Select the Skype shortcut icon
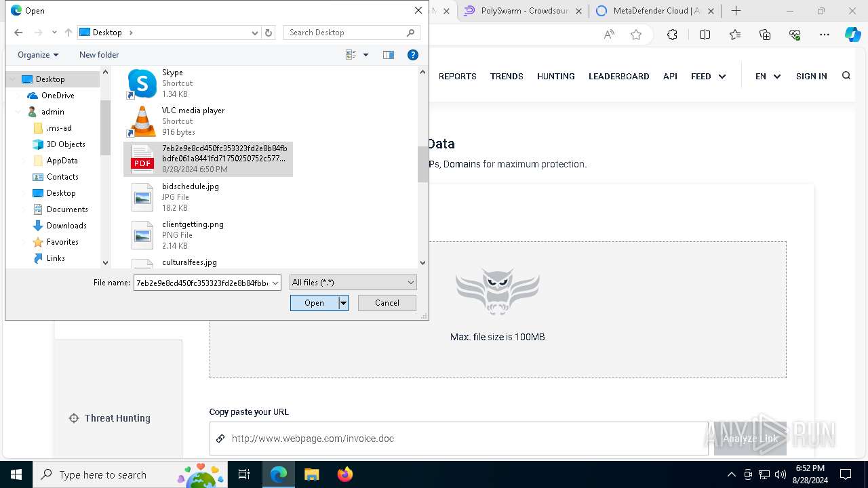 (x=142, y=83)
